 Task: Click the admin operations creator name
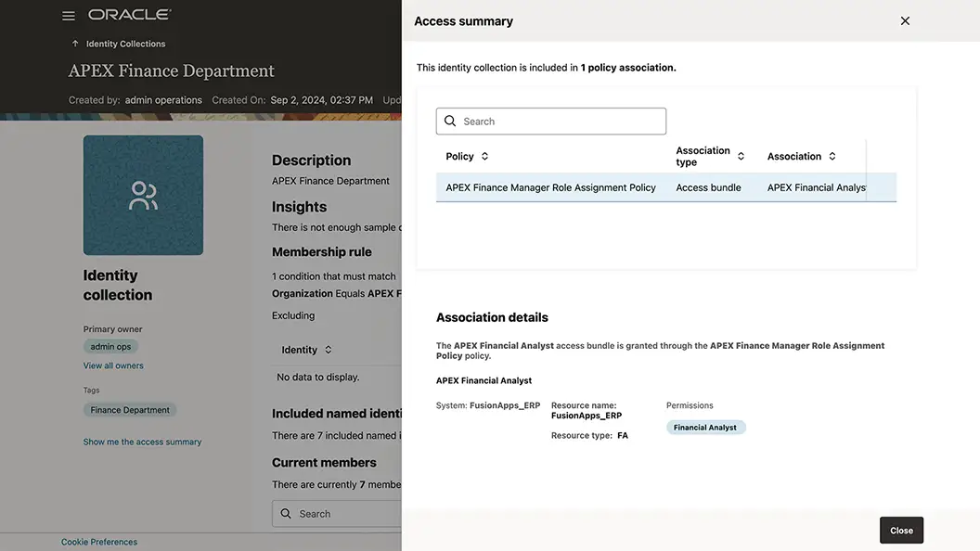coord(163,100)
